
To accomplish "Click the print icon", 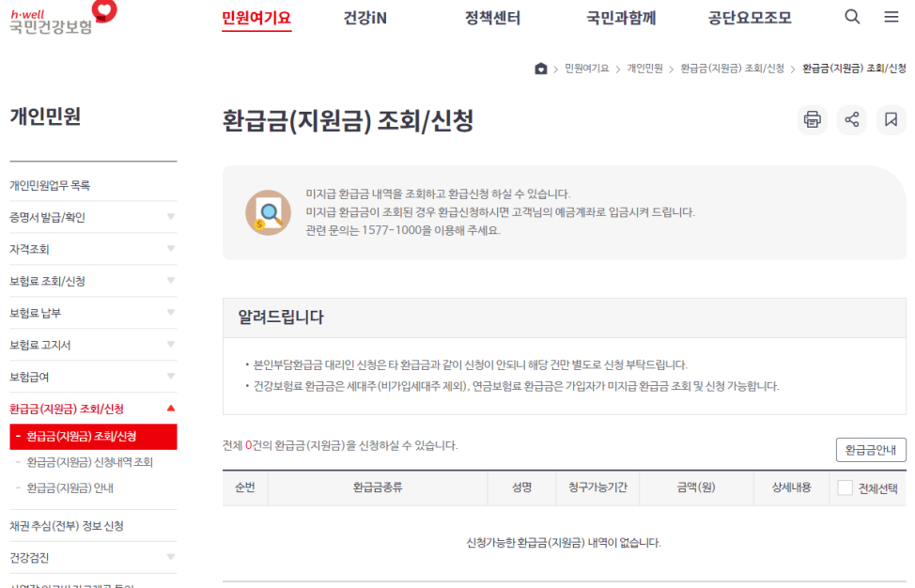I will pos(812,120).
